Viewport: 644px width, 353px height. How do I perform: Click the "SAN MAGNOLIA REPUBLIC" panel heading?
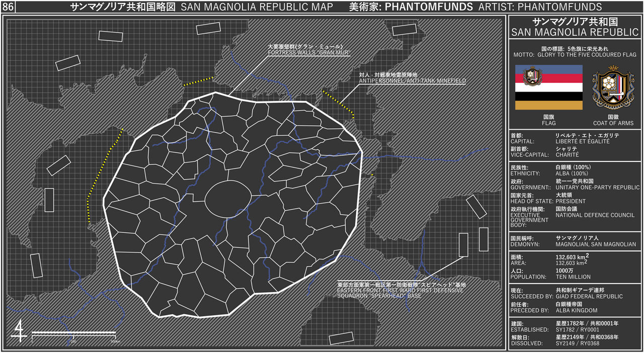[575, 32]
